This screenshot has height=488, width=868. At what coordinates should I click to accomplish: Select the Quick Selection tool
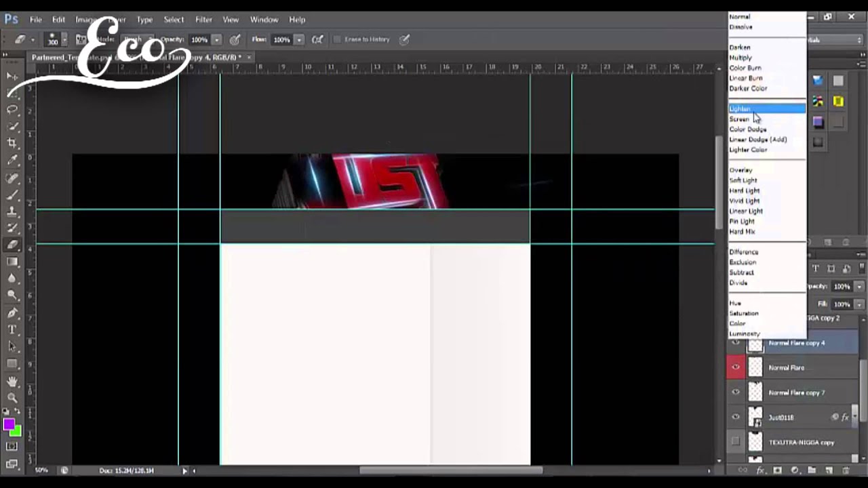(12, 126)
